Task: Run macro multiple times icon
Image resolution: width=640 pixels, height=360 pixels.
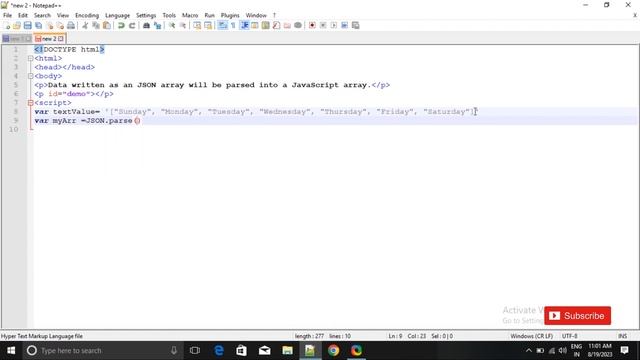Action: click(344, 25)
